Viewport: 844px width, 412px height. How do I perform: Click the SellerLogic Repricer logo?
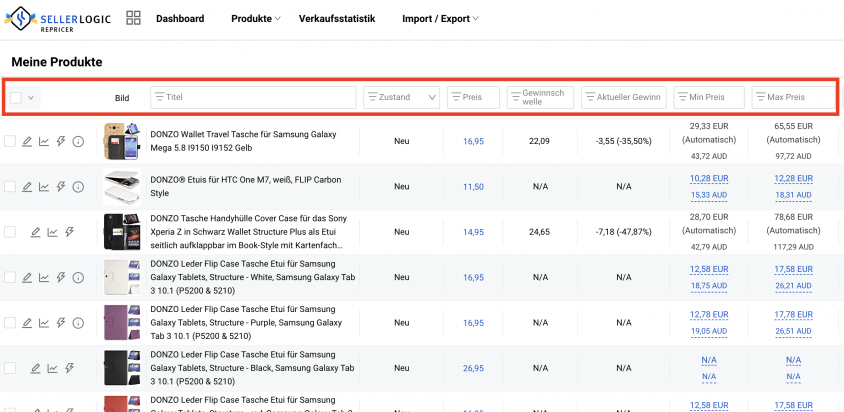[x=58, y=19]
